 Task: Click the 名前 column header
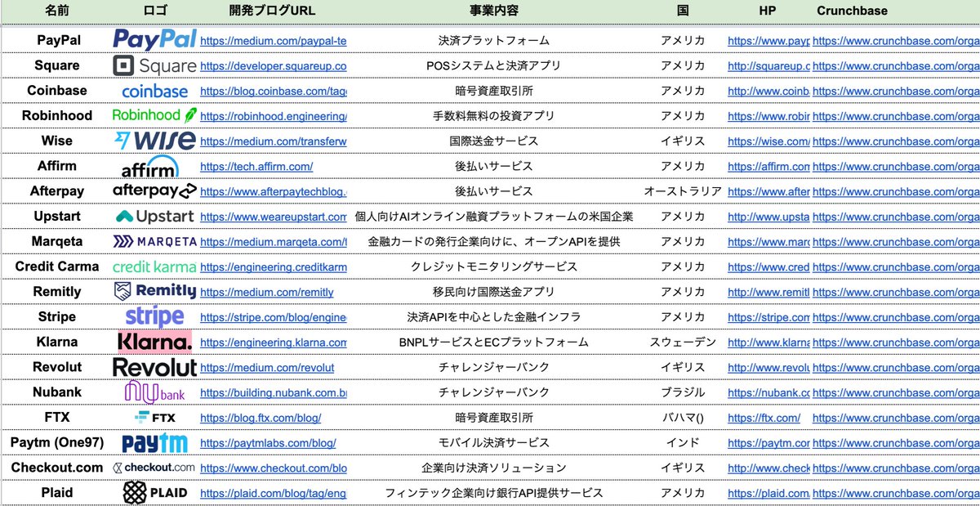pyautogui.click(x=57, y=11)
